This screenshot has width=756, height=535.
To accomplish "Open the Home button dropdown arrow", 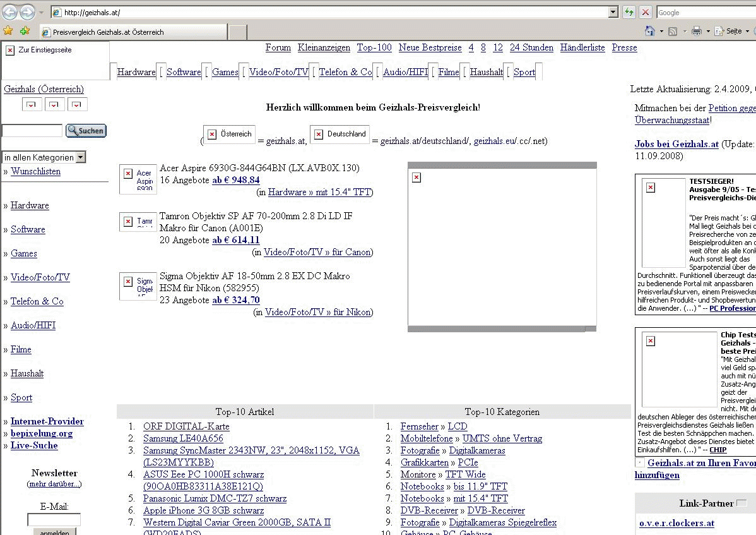I will coord(661,32).
